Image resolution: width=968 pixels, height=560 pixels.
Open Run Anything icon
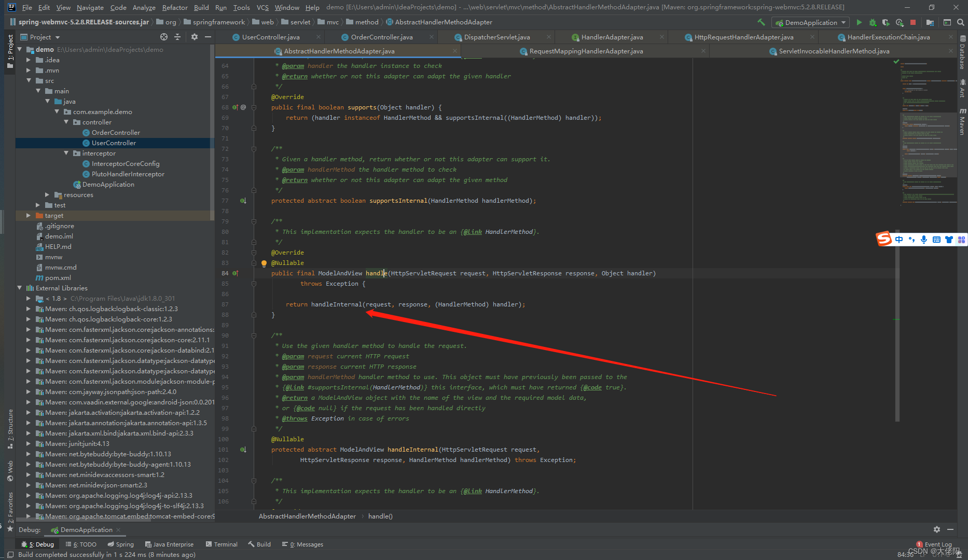[947, 22]
